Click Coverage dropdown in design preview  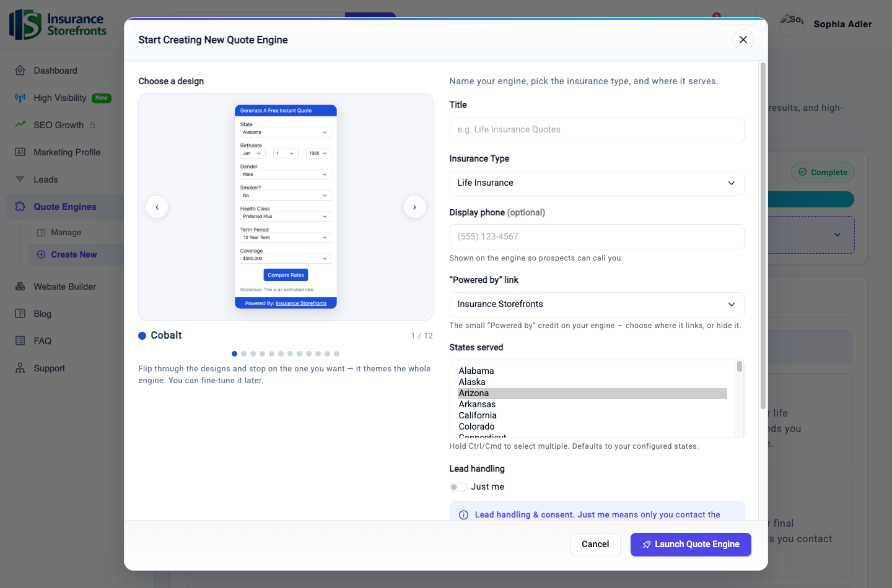[286, 259]
